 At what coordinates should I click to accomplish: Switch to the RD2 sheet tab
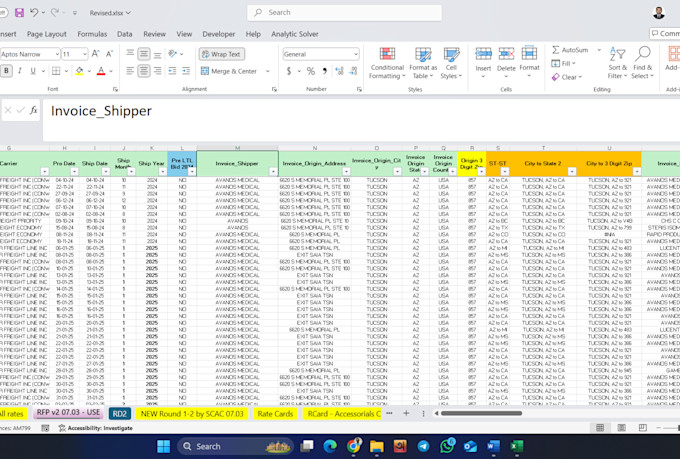[x=120, y=414]
